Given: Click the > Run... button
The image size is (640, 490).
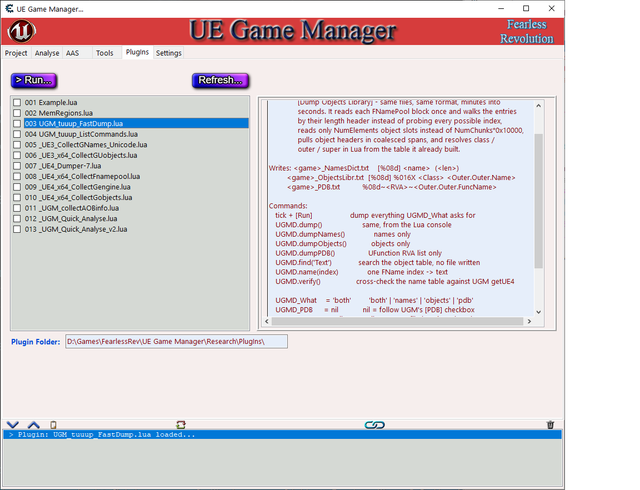Looking at the screenshot, I should [x=34, y=80].
